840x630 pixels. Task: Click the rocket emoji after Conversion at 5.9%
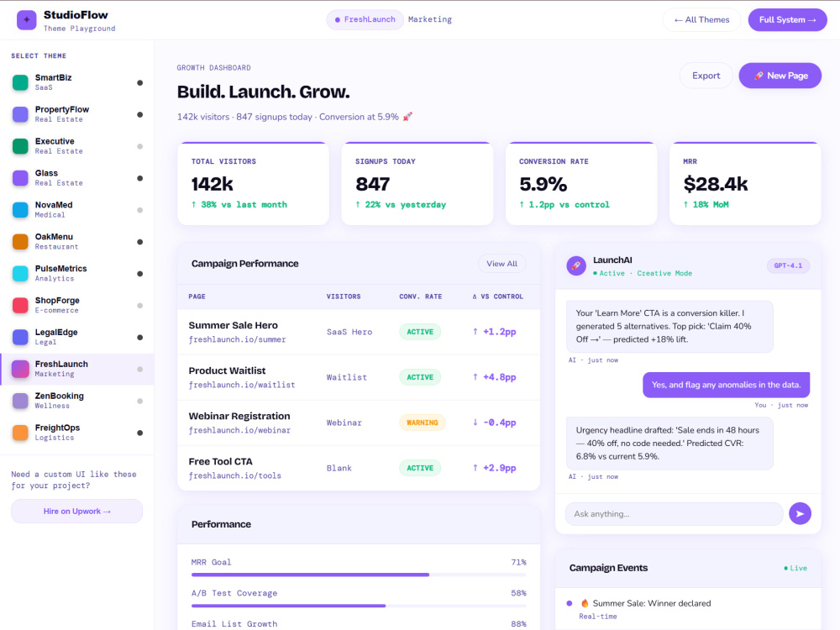pos(407,117)
